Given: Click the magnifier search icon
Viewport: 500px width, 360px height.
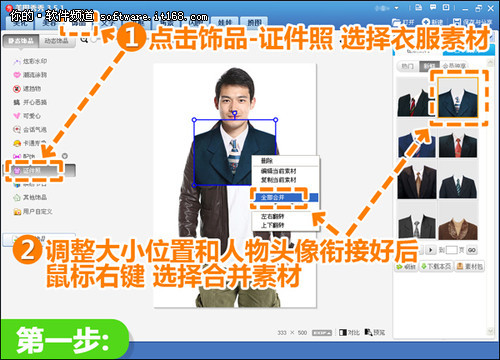Looking at the screenshot, I should click(x=84, y=40).
